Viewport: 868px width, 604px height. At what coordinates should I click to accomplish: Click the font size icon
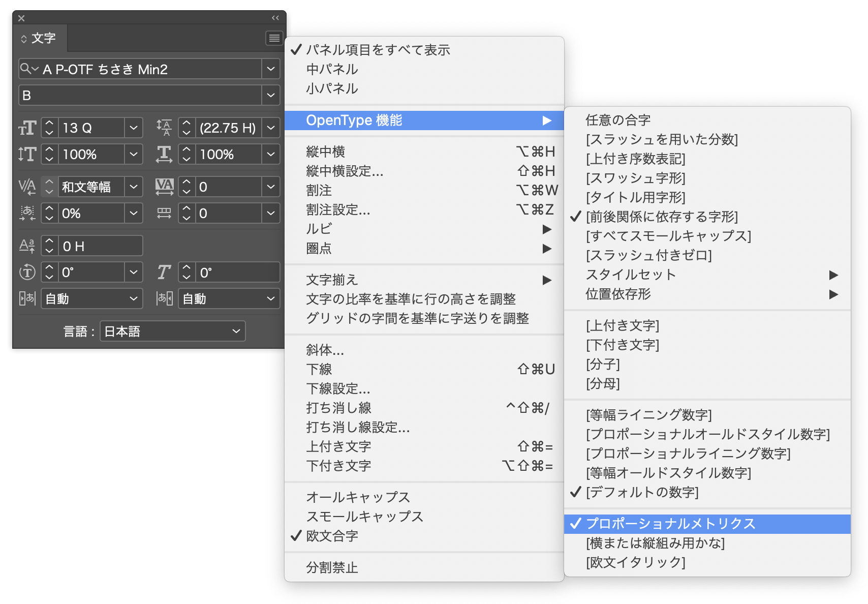point(27,128)
